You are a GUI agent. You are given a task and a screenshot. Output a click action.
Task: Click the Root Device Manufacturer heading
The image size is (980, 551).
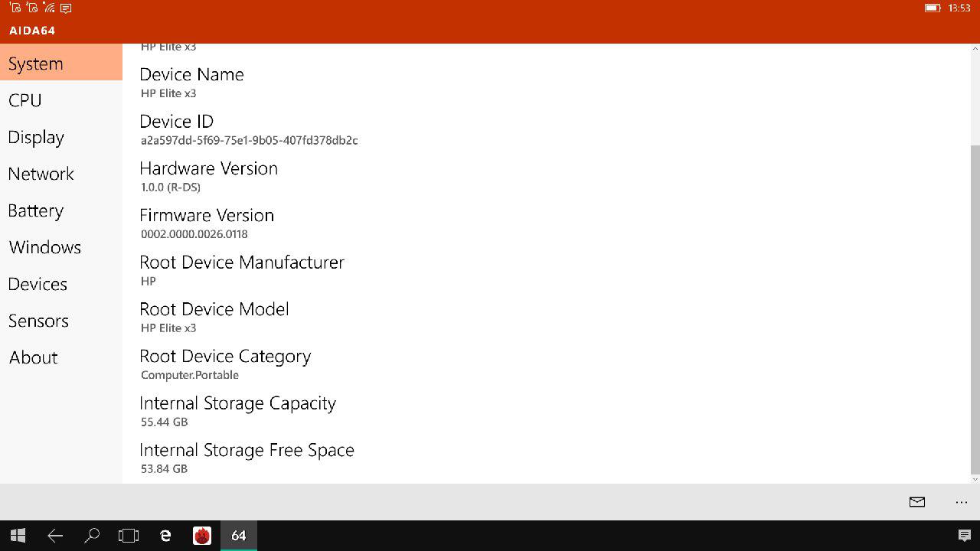[242, 262]
